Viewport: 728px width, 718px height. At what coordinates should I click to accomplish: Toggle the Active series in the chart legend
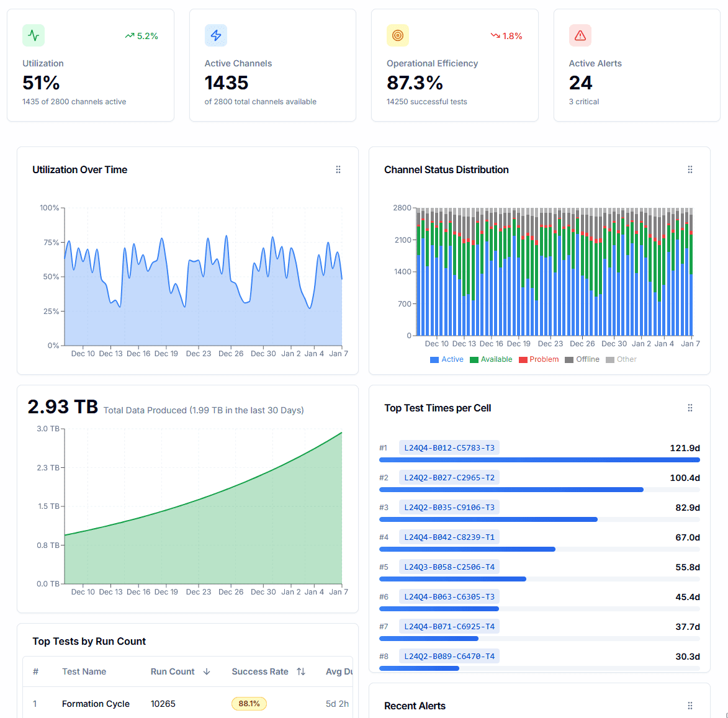(447, 359)
